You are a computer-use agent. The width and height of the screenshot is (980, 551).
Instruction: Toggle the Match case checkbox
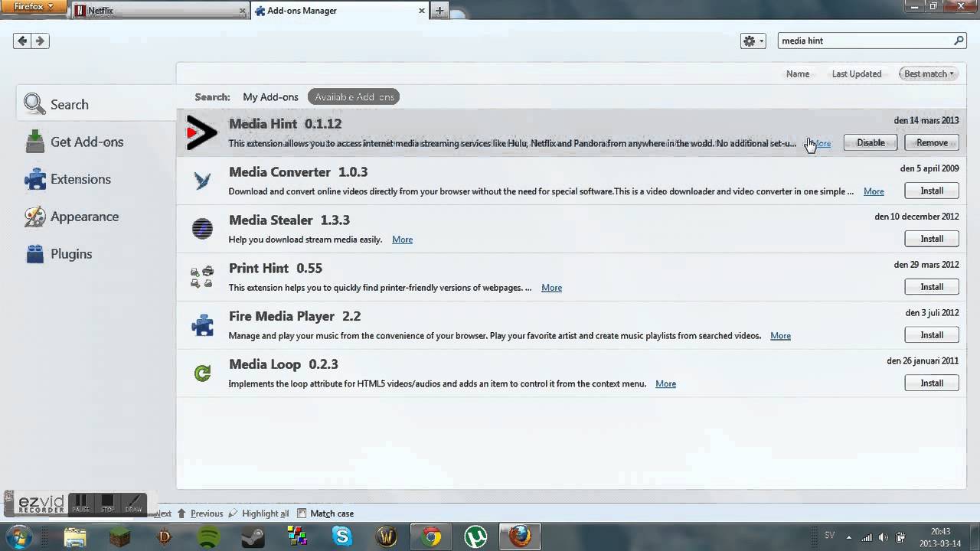(x=302, y=514)
